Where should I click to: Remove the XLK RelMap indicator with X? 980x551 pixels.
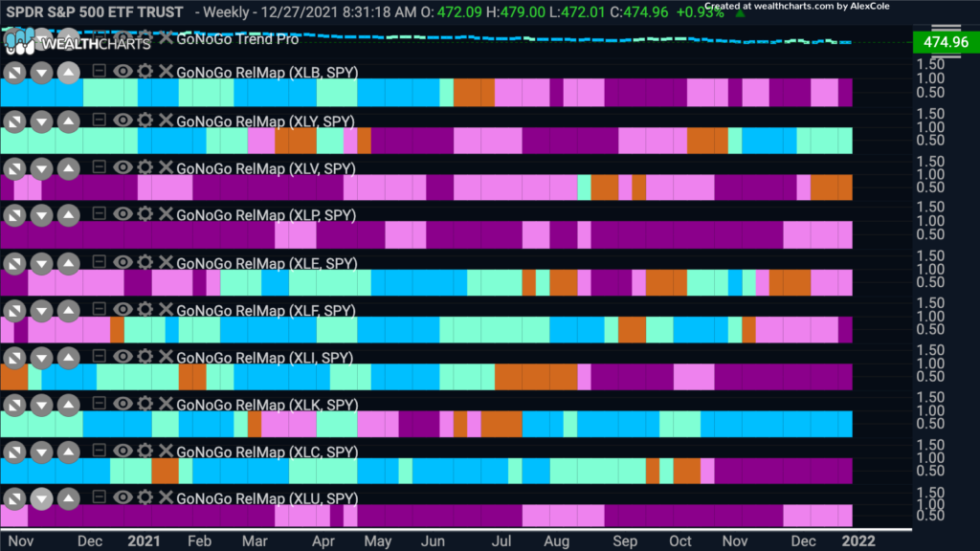(166, 404)
